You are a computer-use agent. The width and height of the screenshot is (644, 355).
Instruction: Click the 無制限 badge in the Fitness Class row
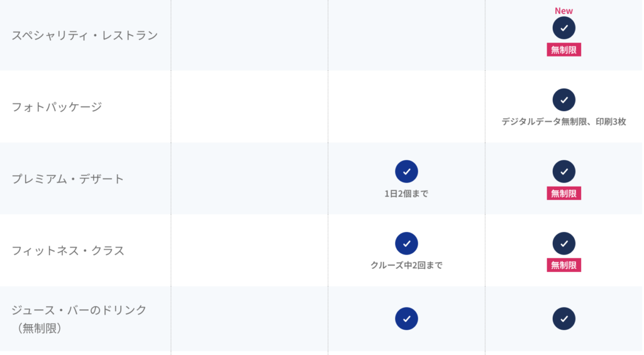pyautogui.click(x=563, y=265)
